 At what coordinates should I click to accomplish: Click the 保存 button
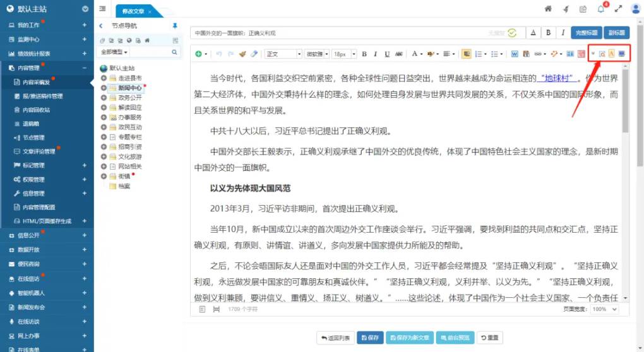tap(370, 337)
